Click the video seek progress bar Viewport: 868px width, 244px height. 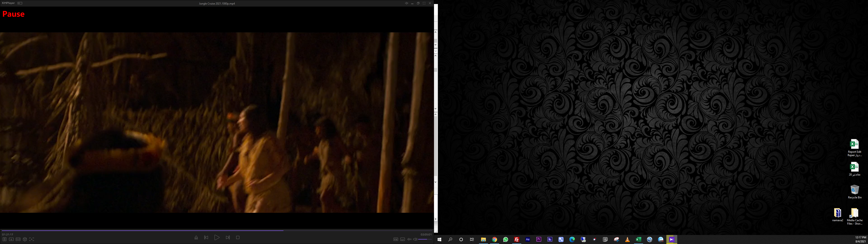click(x=216, y=230)
